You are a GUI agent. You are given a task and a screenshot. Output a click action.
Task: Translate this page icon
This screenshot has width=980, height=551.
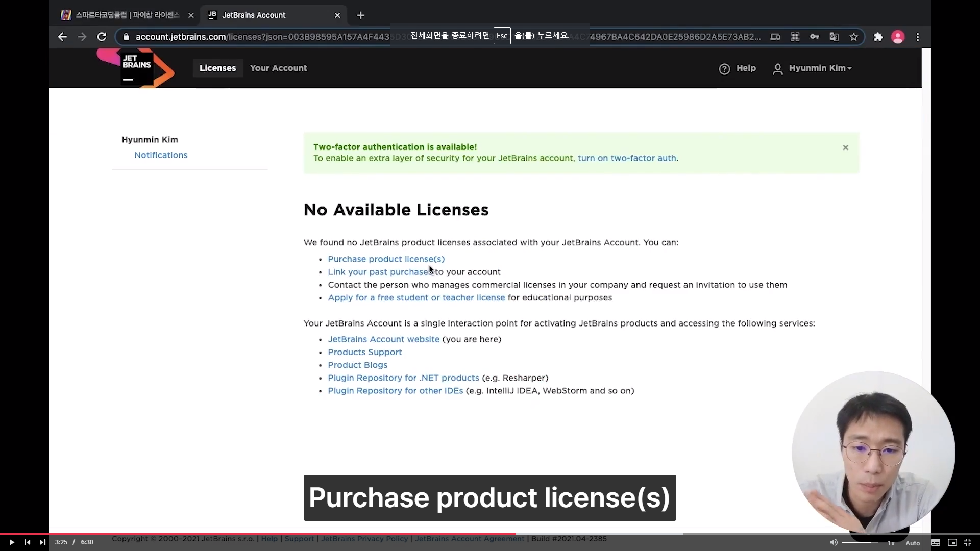(834, 37)
